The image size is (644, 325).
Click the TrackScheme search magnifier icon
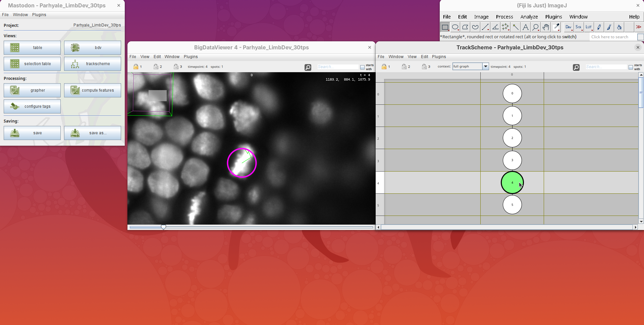point(576,67)
